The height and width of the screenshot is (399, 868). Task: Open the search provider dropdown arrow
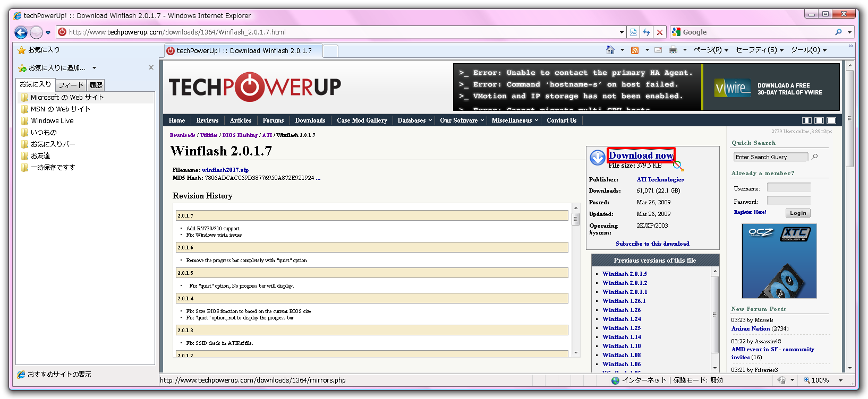point(849,32)
